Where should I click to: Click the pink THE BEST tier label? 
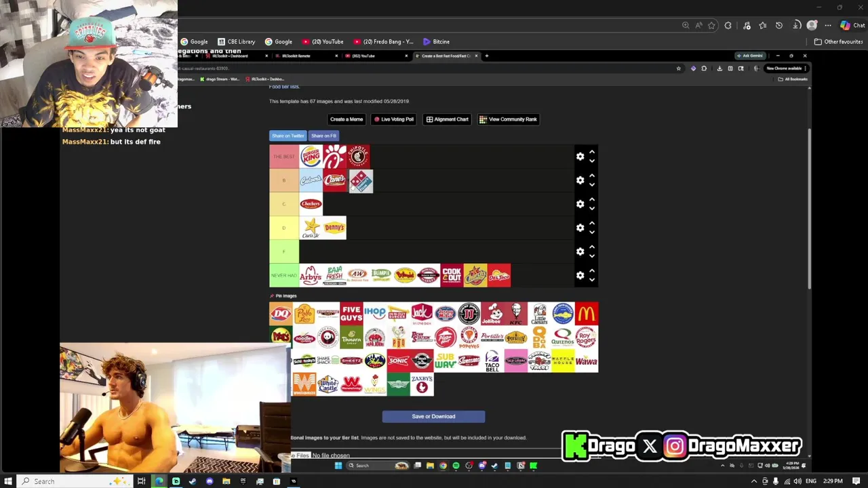click(x=284, y=157)
